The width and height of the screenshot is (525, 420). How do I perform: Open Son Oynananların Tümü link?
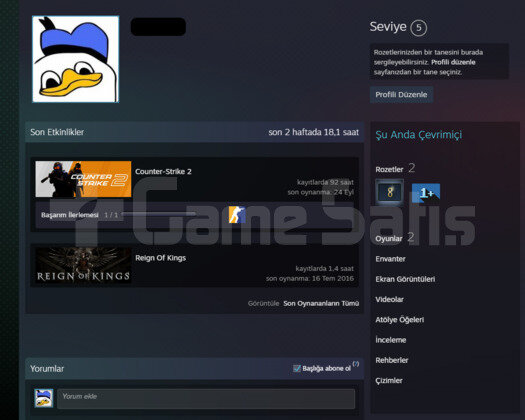pyautogui.click(x=321, y=303)
